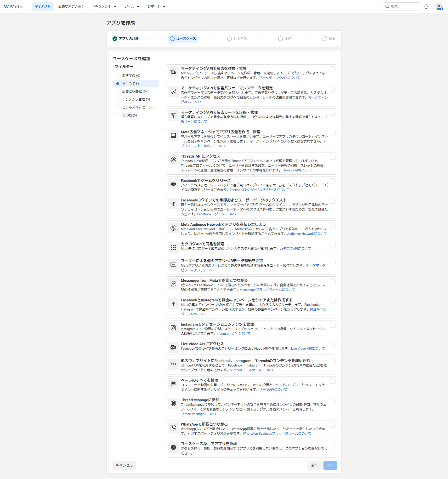Expand the サポート dropdown menu
The height and width of the screenshot is (479, 448).
click(x=156, y=6)
